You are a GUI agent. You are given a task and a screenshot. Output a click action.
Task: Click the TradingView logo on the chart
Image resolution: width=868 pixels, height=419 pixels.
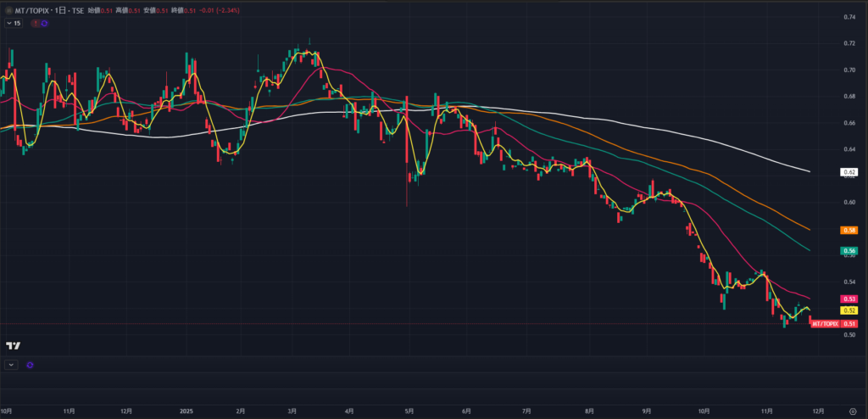point(13,345)
